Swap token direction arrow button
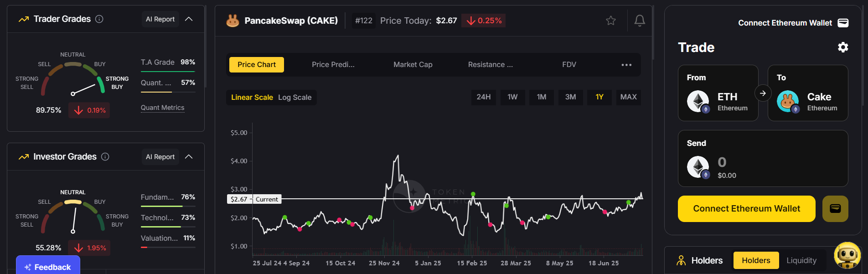The height and width of the screenshot is (274, 868). pyautogui.click(x=763, y=93)
